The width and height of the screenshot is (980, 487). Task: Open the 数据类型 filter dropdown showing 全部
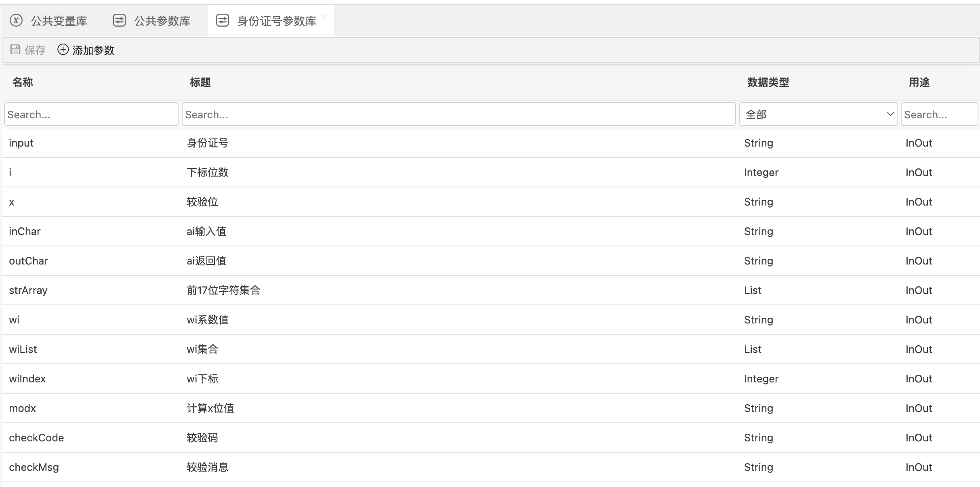(812, 114)
